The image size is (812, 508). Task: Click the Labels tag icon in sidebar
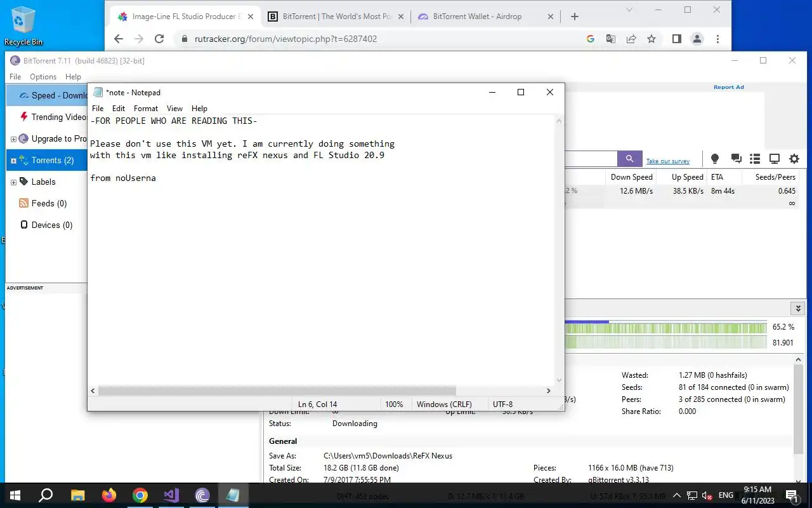[23, 182]
